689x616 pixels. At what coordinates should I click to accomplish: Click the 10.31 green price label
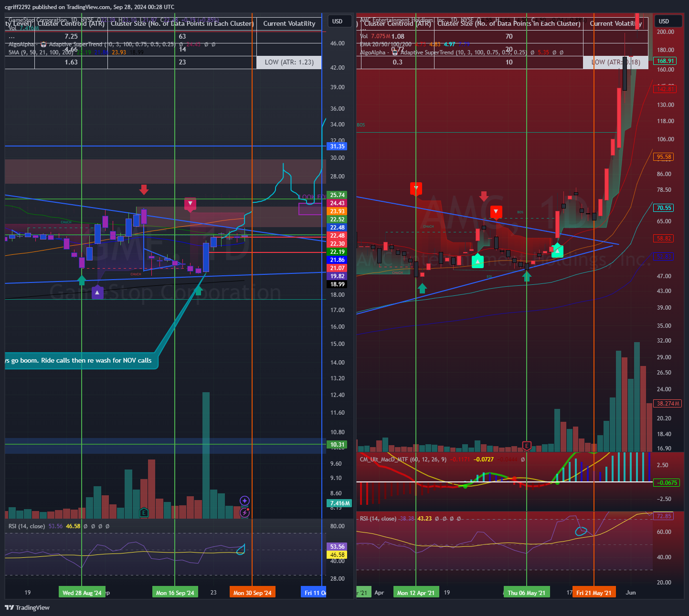pyautogui.click(x=338, y=445)
